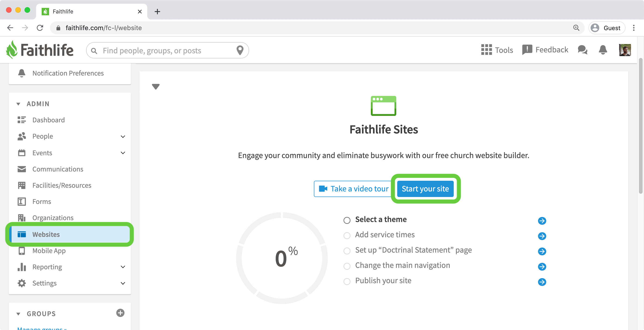The height and width of the screenshot is (330, 644).
Task: Click the Reporting bar chart icon
Action: [x=22, y=267]
